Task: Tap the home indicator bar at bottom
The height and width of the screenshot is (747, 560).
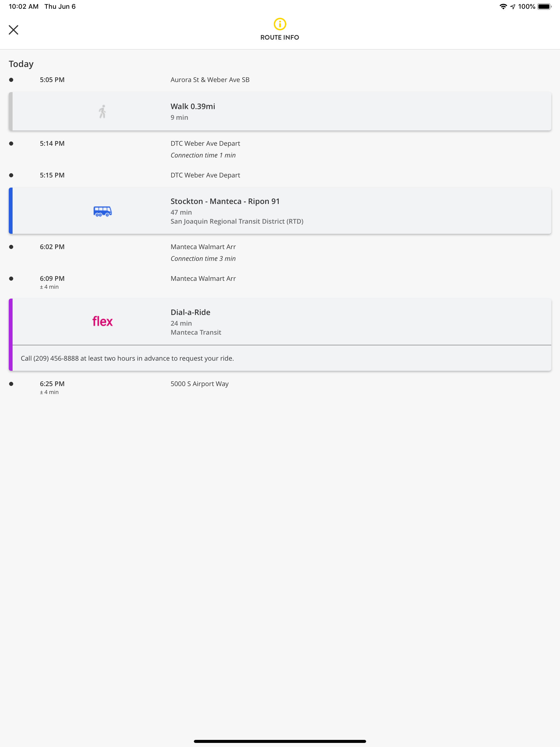Action: coord(280,742)
